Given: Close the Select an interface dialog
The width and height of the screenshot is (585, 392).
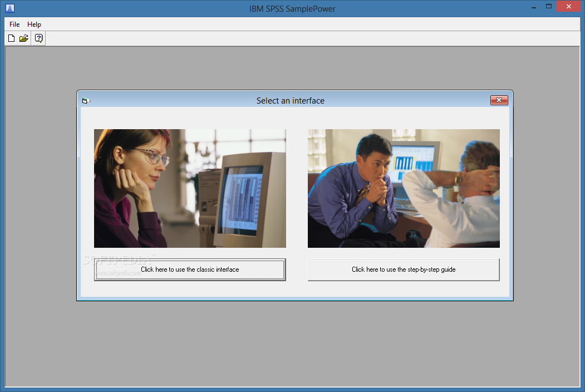Looking at the screenshot, I should [x=499, y=100].
